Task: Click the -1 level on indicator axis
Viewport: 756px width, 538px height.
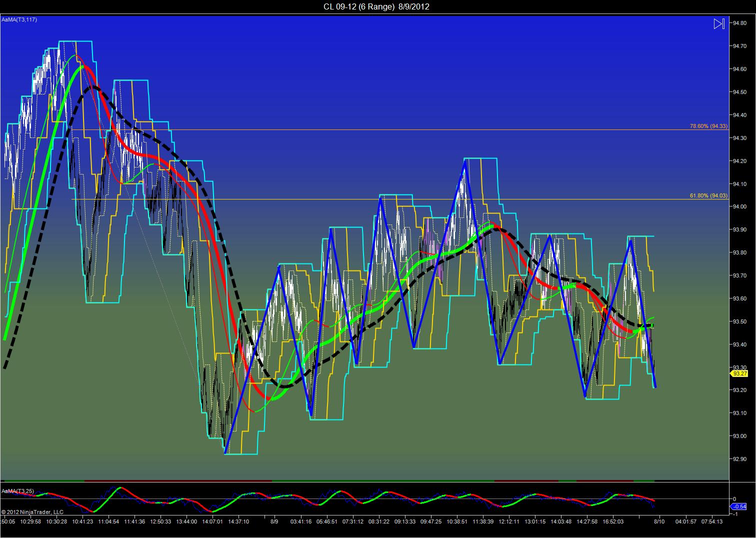Action: pyautogui.click(x=736, y=514)
